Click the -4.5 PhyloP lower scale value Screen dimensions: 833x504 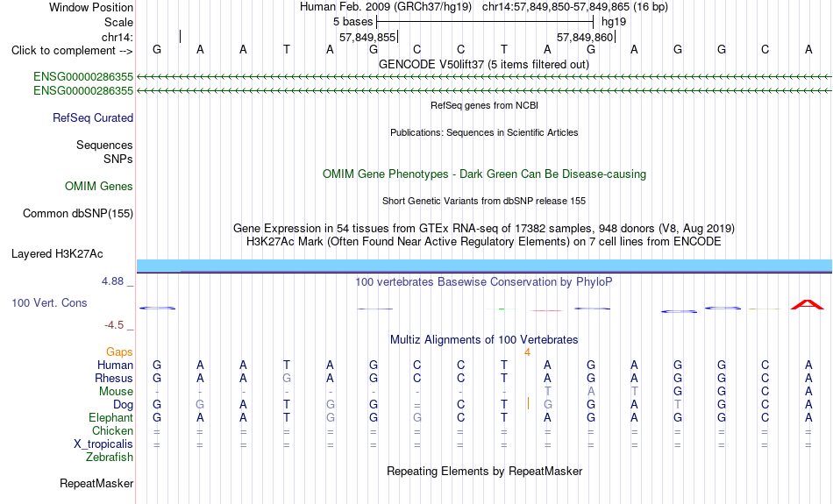(x=114, y=325)
